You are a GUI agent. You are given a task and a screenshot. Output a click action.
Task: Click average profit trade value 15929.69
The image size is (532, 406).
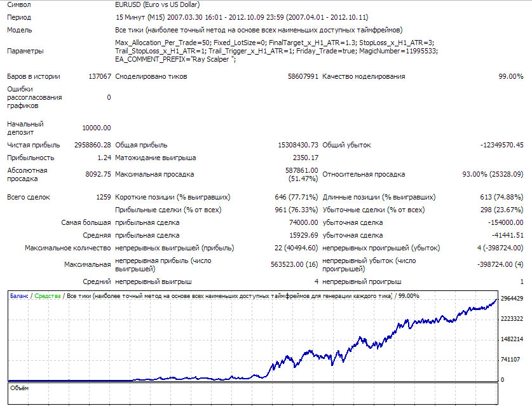pos(304,235)
